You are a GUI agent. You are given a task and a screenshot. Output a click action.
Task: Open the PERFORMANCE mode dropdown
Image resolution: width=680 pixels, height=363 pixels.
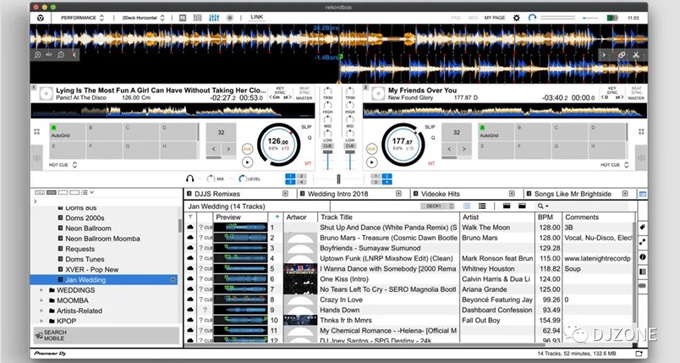[82, 18]
